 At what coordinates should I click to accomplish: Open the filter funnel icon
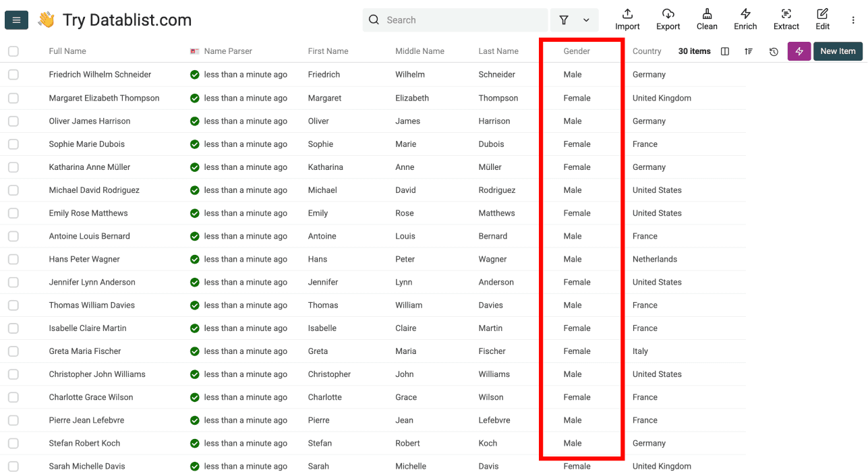point(563,20)
